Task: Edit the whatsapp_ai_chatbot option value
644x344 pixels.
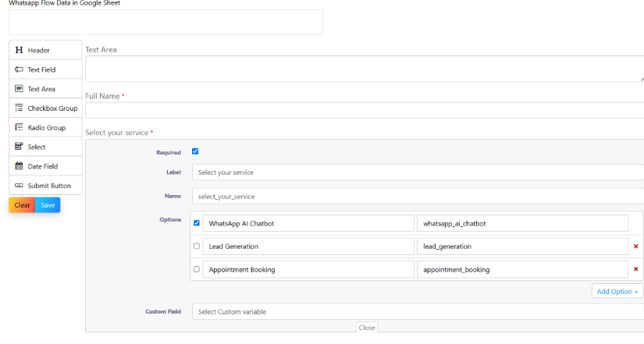Action: pos(522,223)
